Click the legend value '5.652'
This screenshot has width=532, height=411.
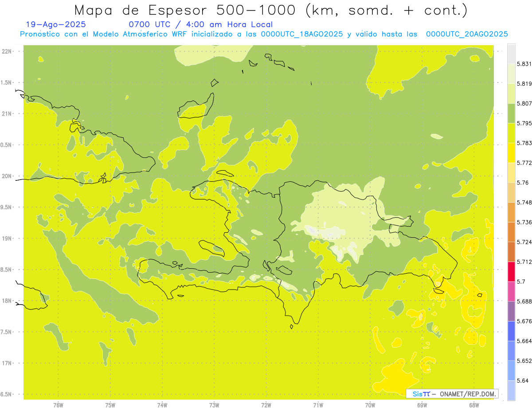click(524, 361)
